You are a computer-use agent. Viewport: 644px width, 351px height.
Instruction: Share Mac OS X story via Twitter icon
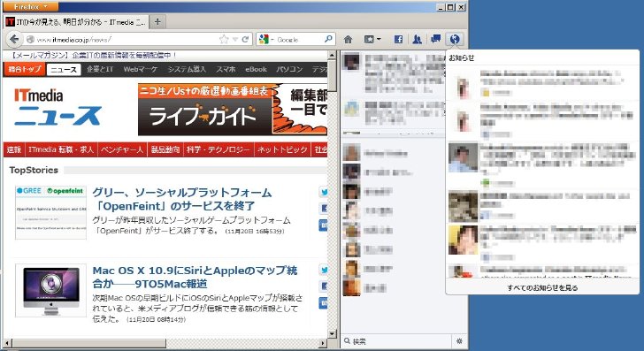[324, 271]
